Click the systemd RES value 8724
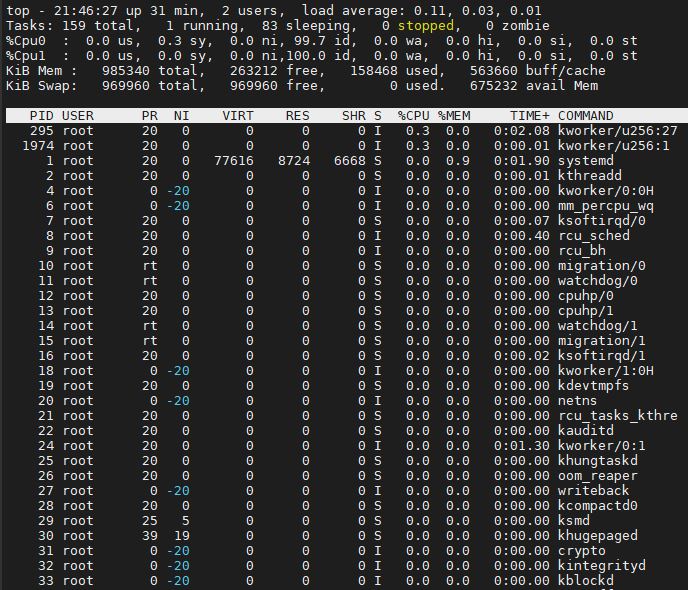Viewport: 688px width, 590px height. click(x=294, y=161)
